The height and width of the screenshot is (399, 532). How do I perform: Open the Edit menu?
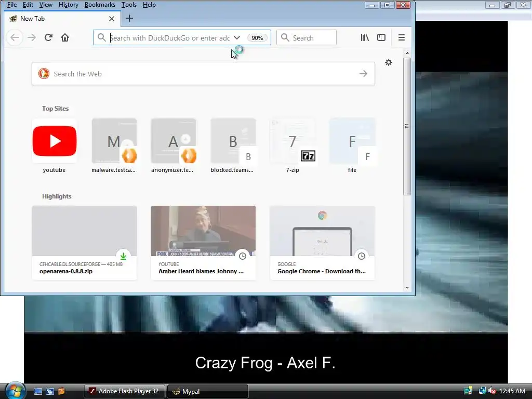pos(28,5)
